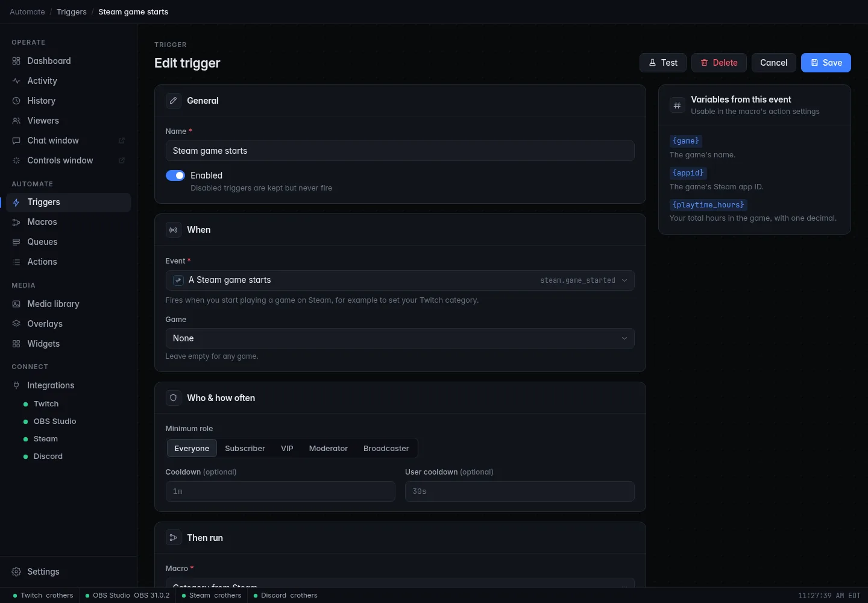Click the Dashboard grid icon in sidebar

pyautogui.click(x=16, y=61)
